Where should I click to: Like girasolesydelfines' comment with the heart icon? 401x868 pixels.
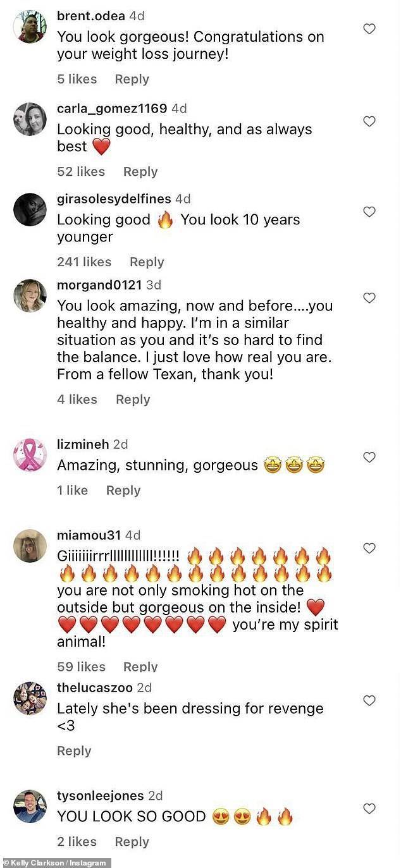[369, 212]
